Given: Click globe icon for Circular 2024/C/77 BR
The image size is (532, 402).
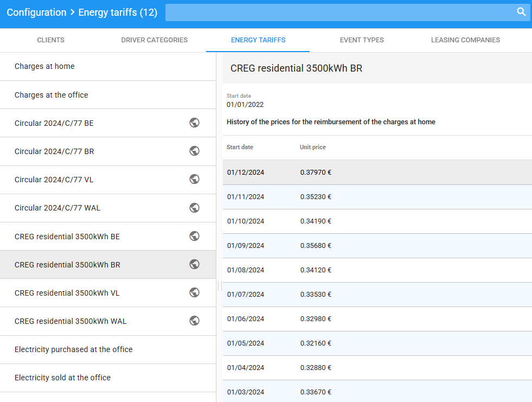Looking at the screenshot, I should click(194, 151).
